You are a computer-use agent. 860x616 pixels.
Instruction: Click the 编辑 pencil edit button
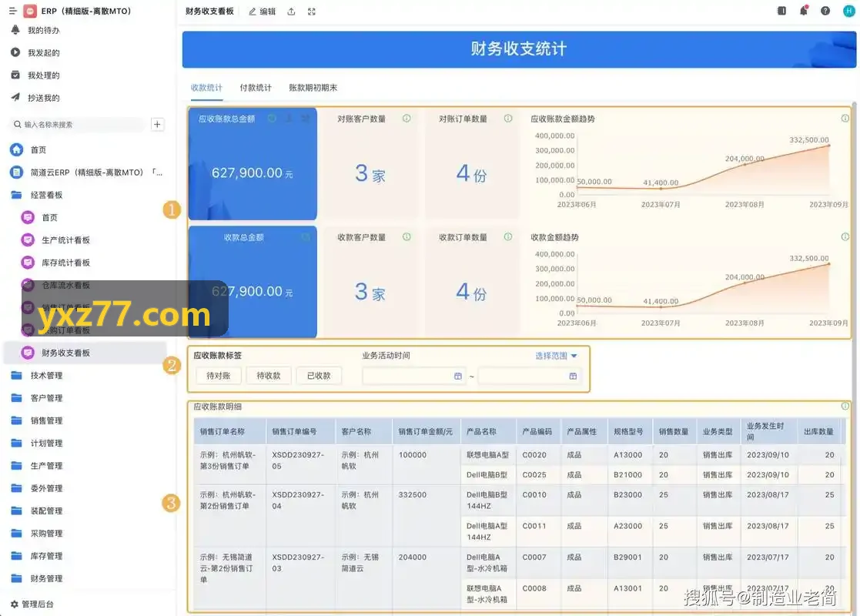pyautogui.click(x=263, y=12)
